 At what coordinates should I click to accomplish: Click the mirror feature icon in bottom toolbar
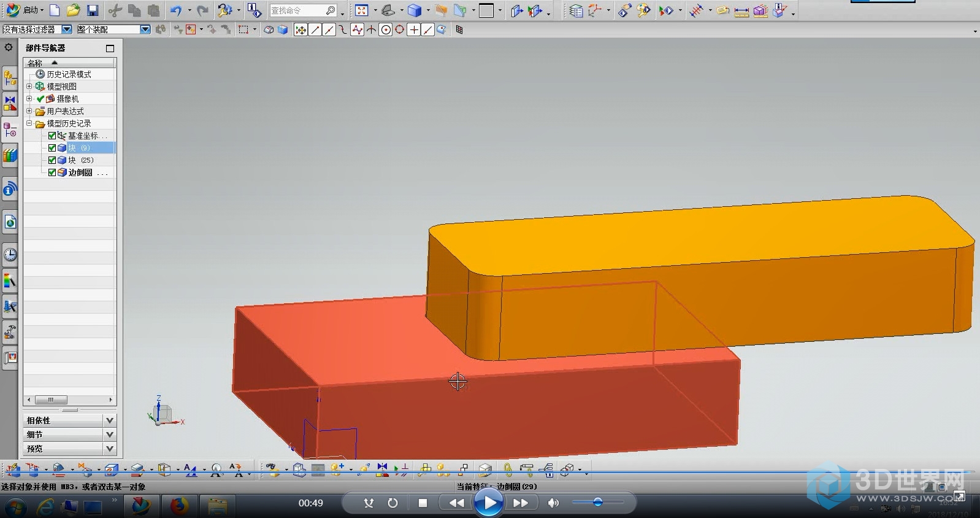click(382, 470)
